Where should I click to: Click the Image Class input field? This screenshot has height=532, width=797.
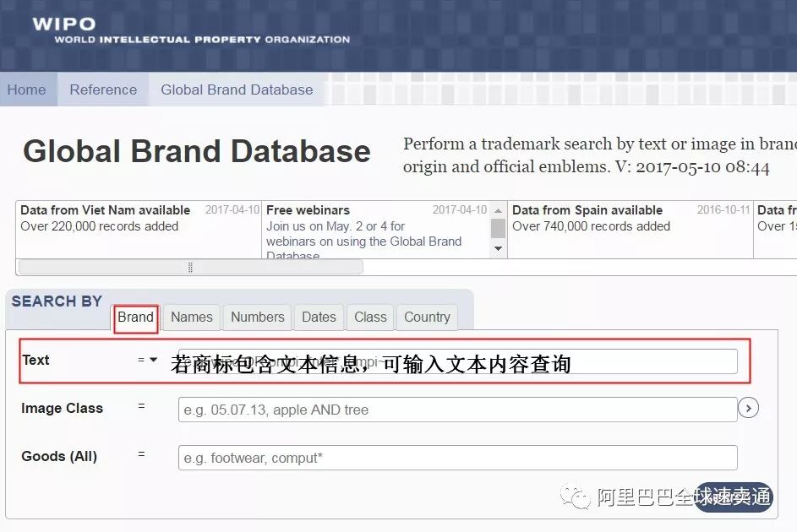[457, 410]
